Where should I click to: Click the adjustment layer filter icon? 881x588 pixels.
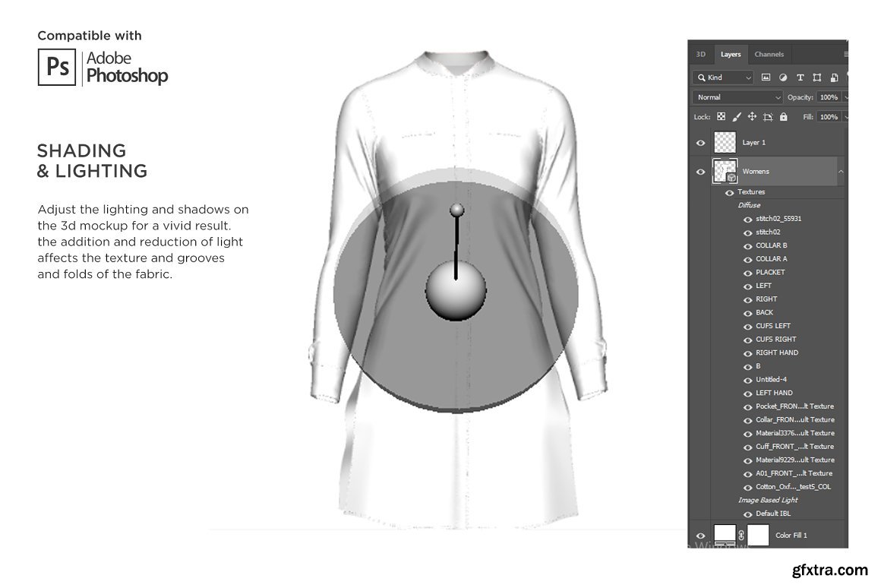coord(783,77)
